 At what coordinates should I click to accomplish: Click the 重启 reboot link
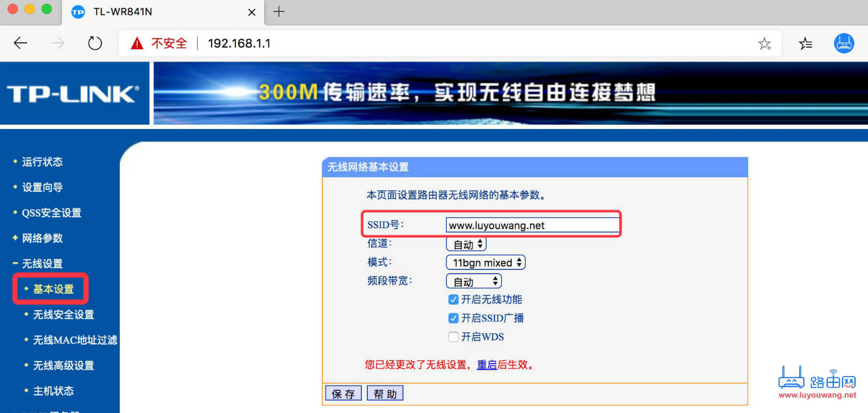[x=487, y=365]
